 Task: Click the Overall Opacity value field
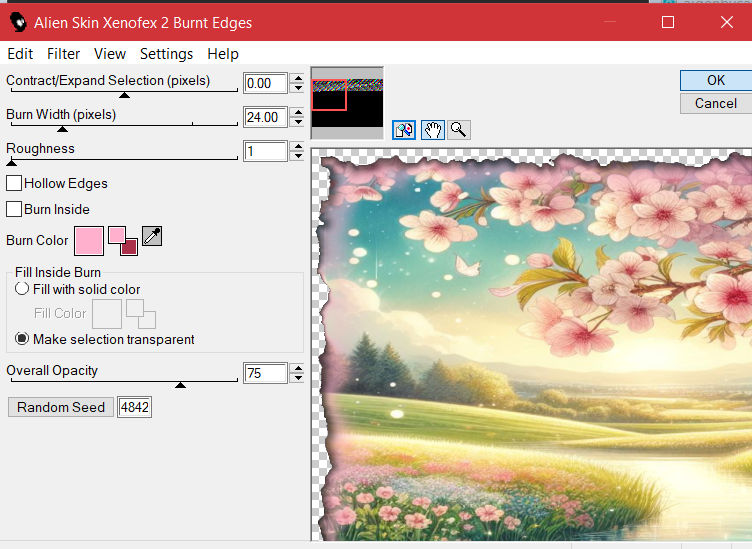coord(265,373)
